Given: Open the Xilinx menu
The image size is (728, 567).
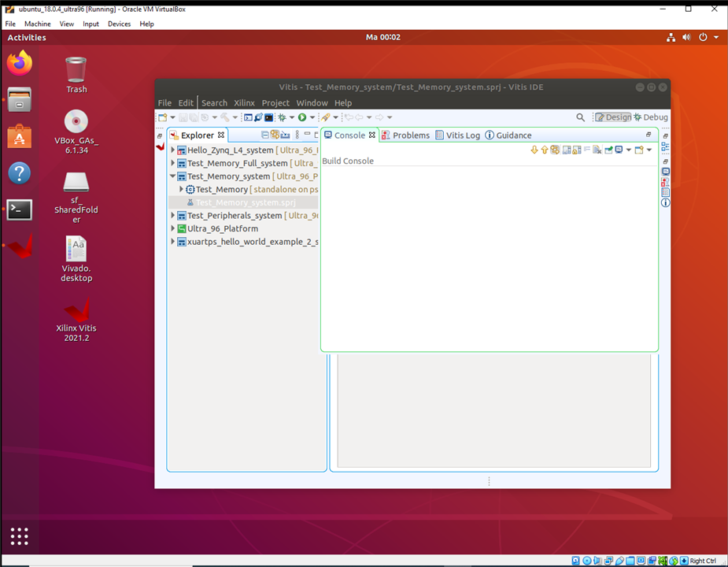Looking at the screenshot, I should coord(244,103).
